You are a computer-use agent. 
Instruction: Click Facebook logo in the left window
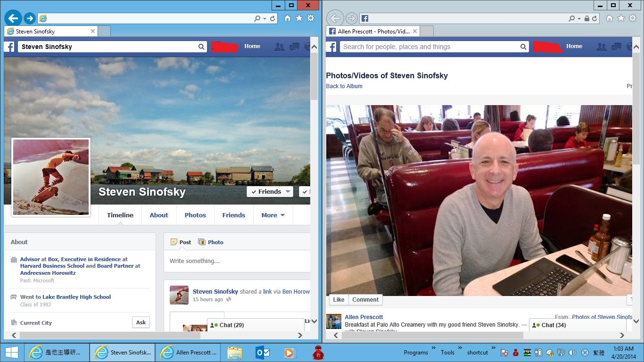[10, 47]
